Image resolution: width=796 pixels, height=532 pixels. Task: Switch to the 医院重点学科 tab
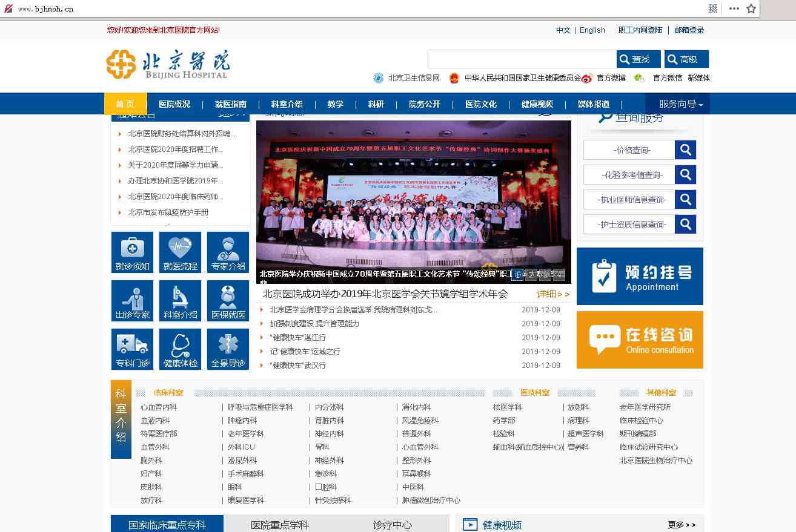280,525
